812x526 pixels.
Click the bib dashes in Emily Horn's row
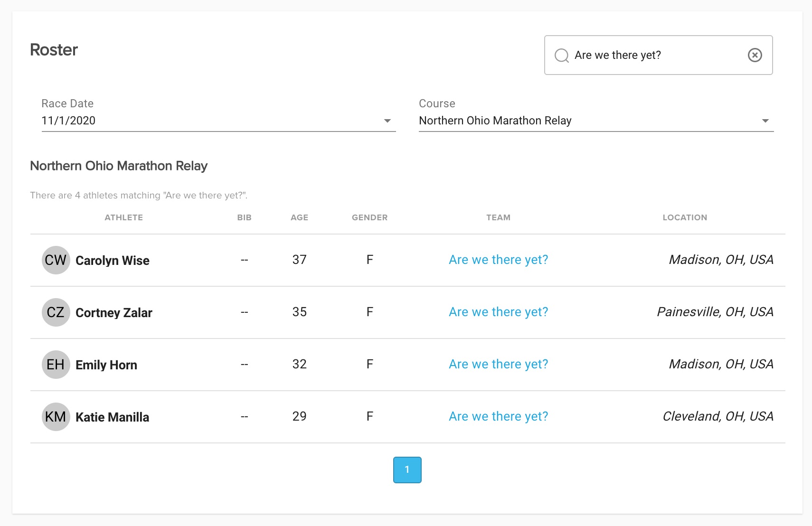[245, 365]
